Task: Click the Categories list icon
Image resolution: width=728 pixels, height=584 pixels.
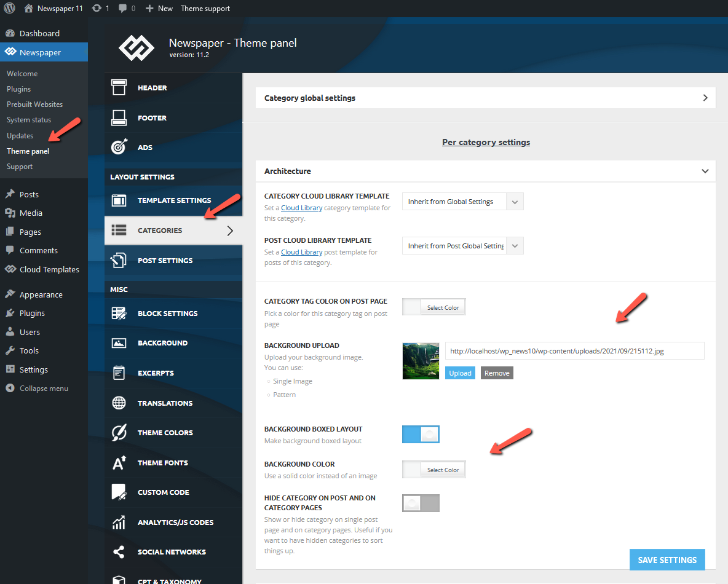Action: [119, 231]
